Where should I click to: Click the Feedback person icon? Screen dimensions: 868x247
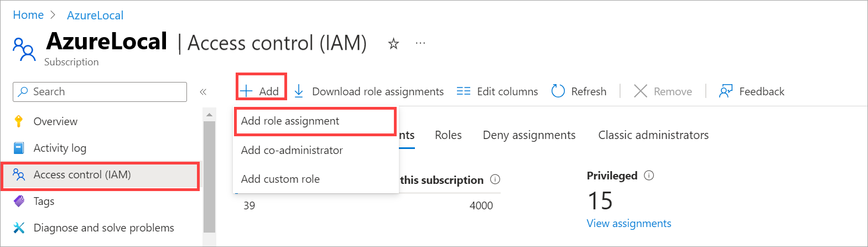[x=726, y=91]
